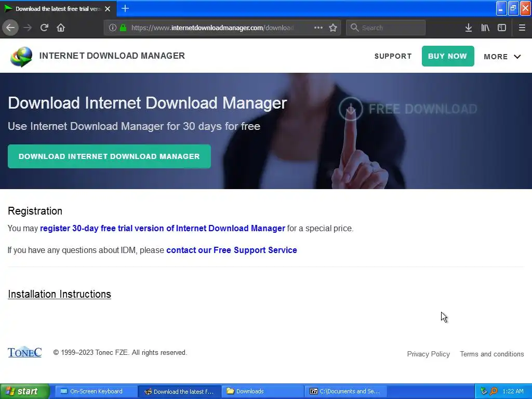Bookmark this page with the star icon
Viewport: 532px width, 399px height.
click(333, 28)
